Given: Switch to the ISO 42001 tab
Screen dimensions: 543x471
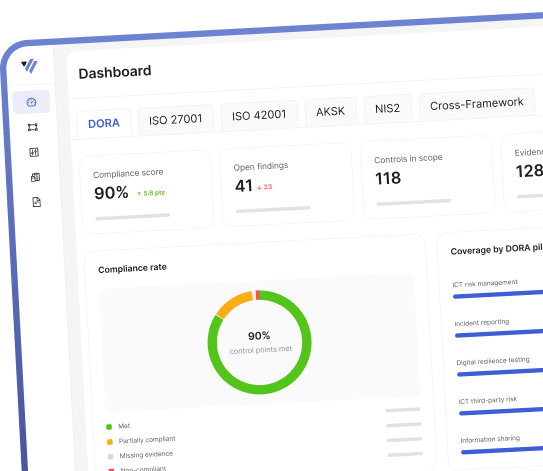Looking at the screenshot, I should pyautogui.click(x=259, y=115).
